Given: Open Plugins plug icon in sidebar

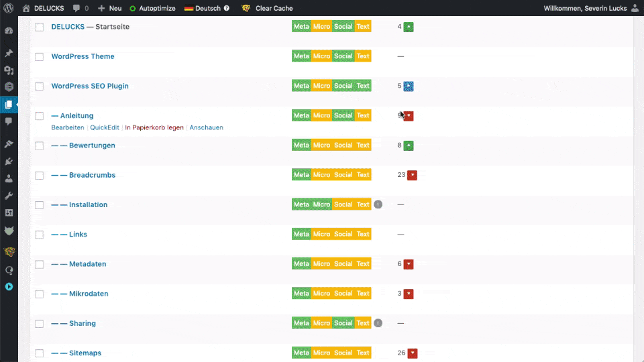Looking at the screenshot, I should click(x=9, y=162).
